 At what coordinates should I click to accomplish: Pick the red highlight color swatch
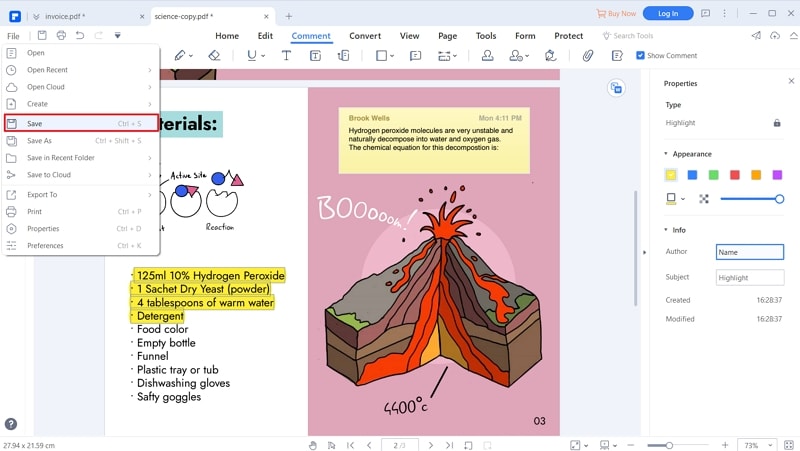coord(735,175)
